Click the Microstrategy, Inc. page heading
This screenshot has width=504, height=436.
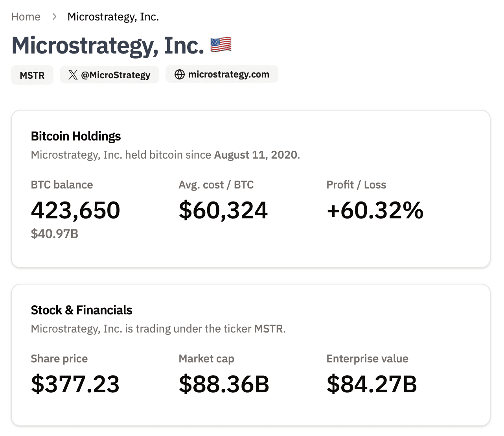tap(108, 46)
